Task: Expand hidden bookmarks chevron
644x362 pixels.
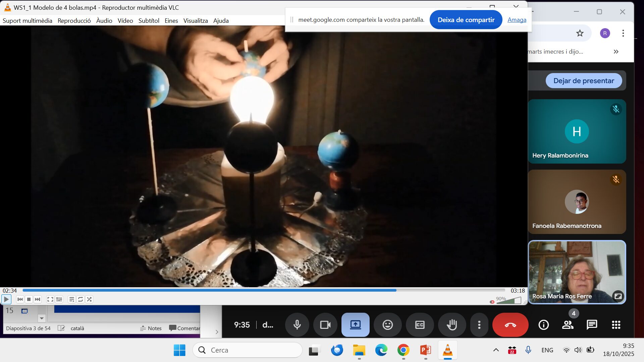Action: pos(616,52)
